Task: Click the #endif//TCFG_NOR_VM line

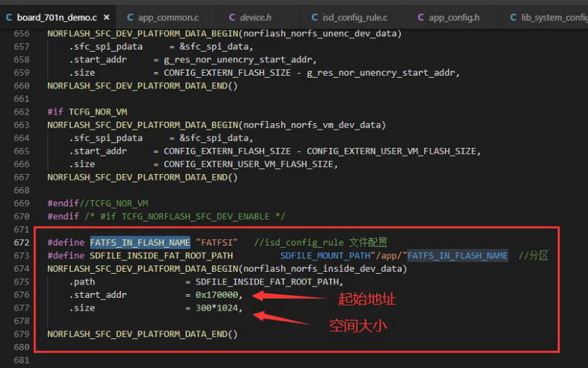Action: click(x=98, y=203)
